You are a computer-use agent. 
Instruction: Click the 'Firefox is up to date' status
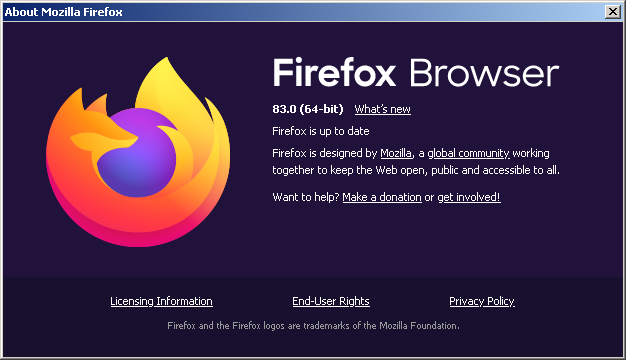pos(321,131)
